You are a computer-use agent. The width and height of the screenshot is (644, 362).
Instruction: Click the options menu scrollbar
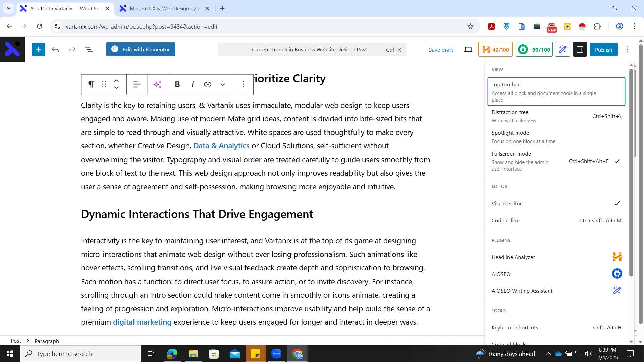click(x=631, y=173)
